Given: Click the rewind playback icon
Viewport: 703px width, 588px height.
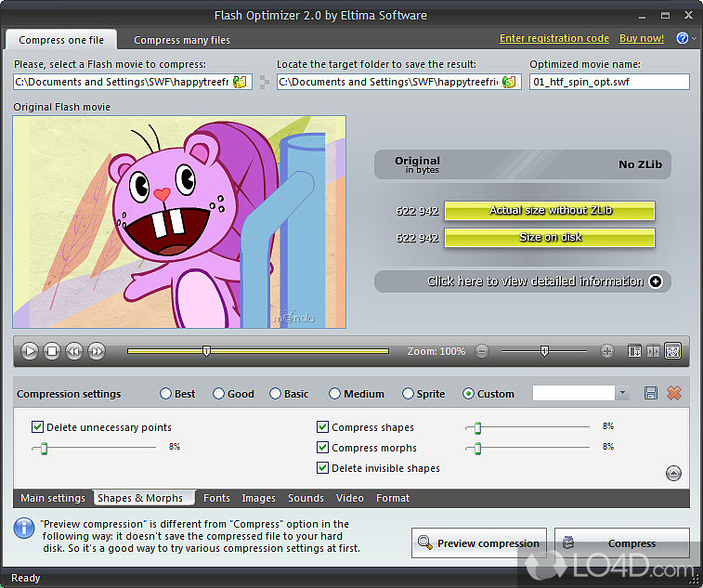Looking at the screenshot, I should 74,351.
